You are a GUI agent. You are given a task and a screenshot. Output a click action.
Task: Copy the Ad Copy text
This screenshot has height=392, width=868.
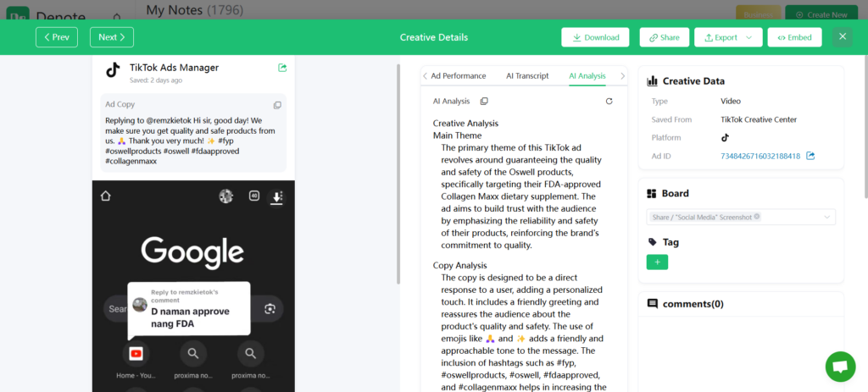click(277, 105)
